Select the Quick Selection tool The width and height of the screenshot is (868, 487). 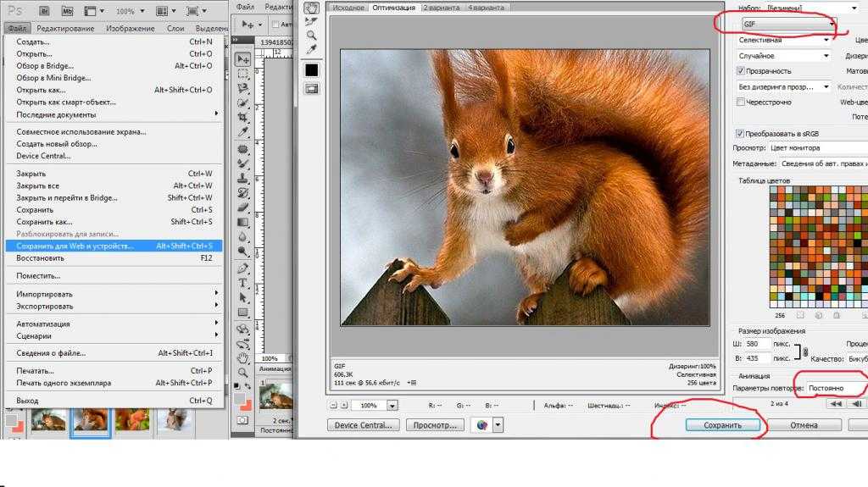pos(243,103)
